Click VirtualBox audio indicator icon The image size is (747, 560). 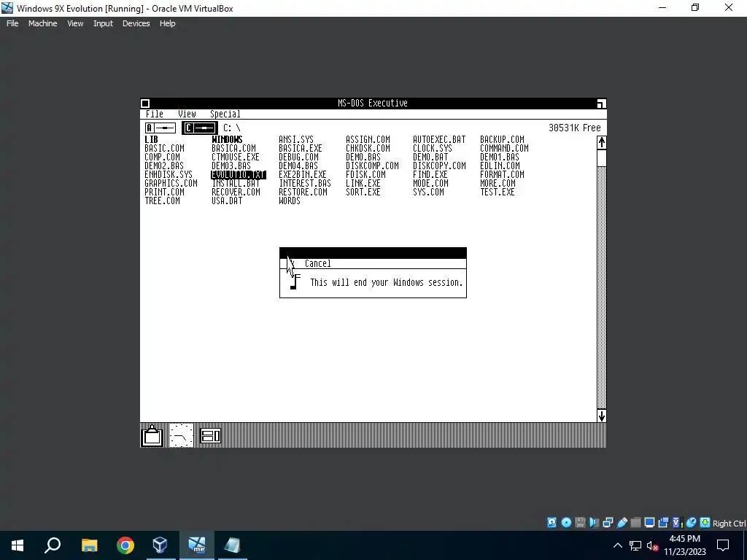[x=594, y=523]
